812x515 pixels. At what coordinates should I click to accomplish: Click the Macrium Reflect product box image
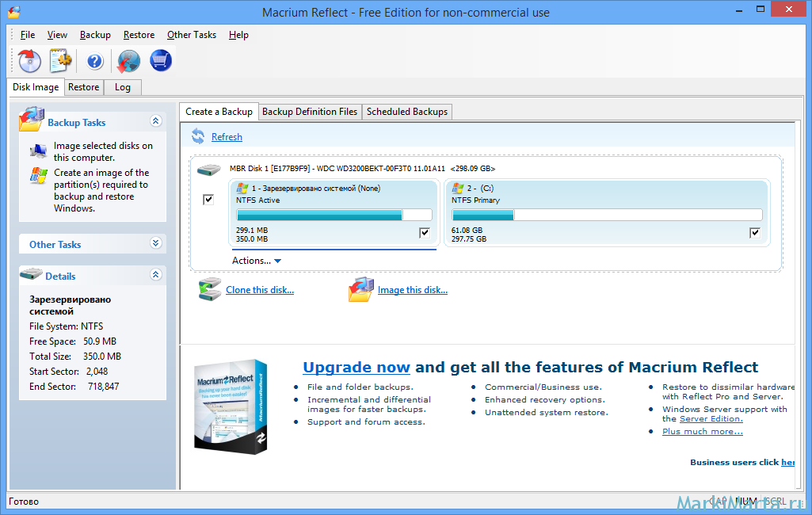tap(231, 406)
